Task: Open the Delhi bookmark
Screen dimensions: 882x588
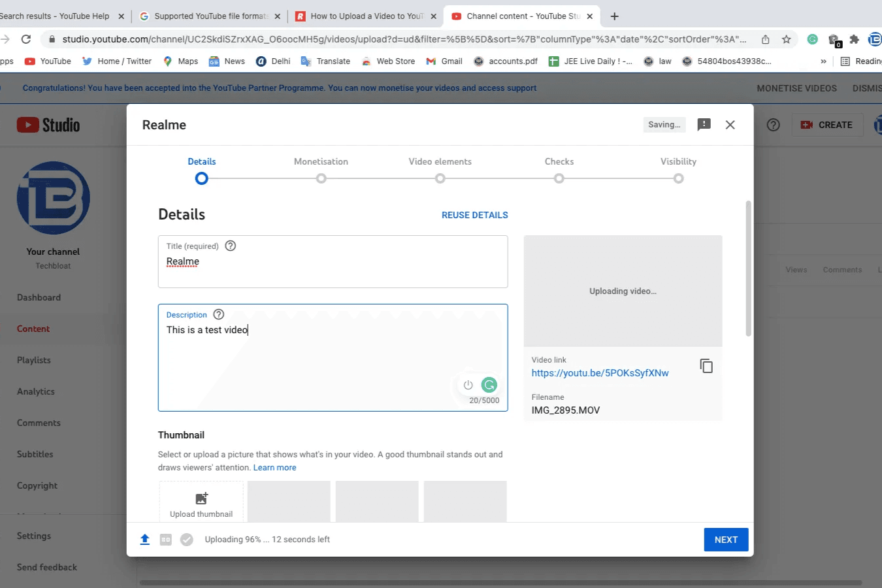Action: pos(273,61)
